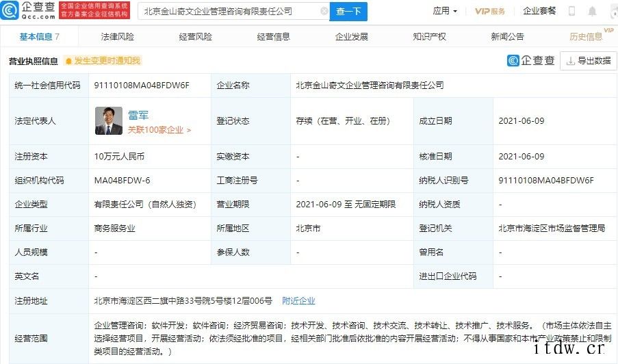Open VIP服务 in the header
This screenshot has height=364, width=618.
coord(490,11)
